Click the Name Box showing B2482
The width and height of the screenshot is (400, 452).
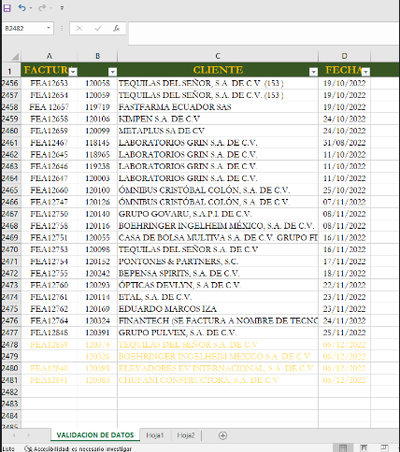(23, 28)
